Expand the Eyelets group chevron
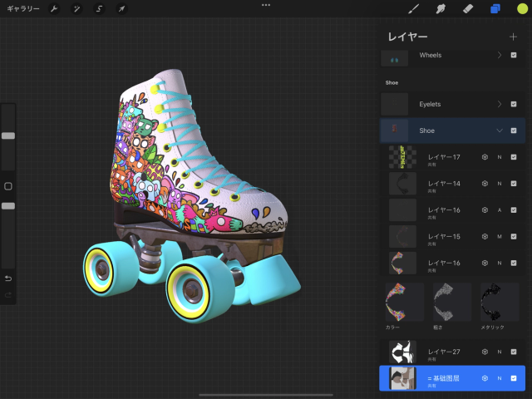The width and height of the screenshot is (532, 399). pyautogui.click(x=499, y=104)
